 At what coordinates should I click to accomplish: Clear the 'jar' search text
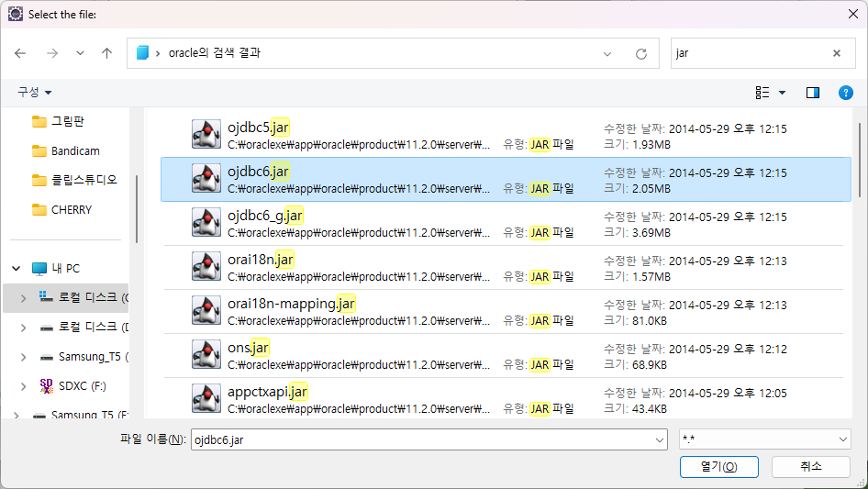(837, 53)
